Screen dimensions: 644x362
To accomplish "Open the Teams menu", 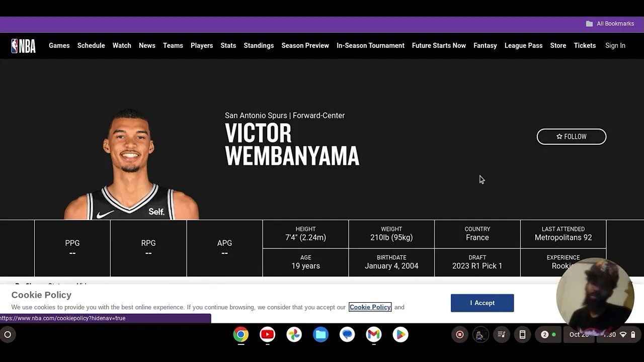I will (173, 46).
